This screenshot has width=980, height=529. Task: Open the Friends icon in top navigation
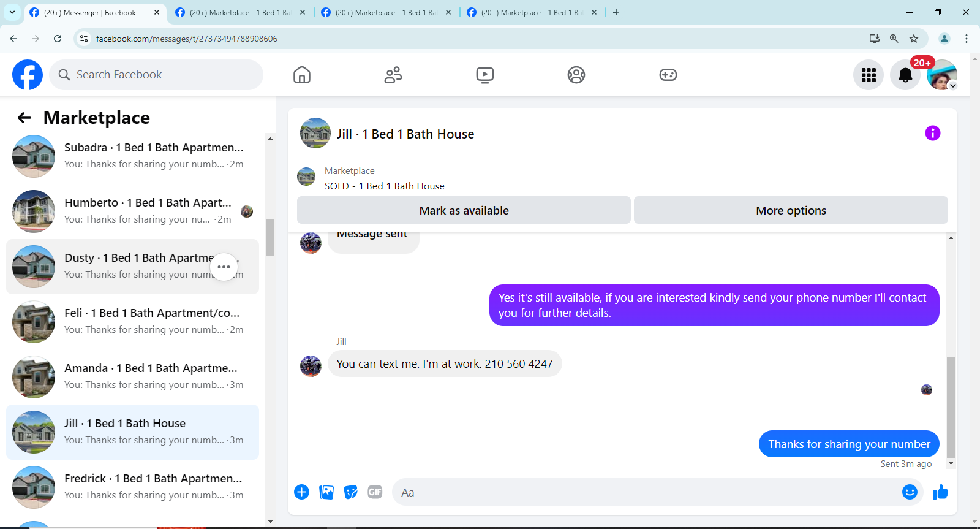393,75
